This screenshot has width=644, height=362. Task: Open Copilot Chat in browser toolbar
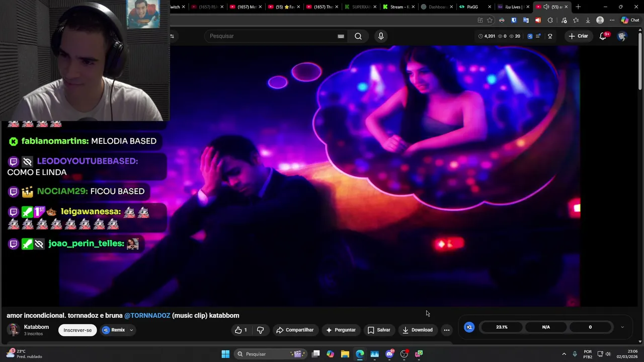click(x=630, y=20)
